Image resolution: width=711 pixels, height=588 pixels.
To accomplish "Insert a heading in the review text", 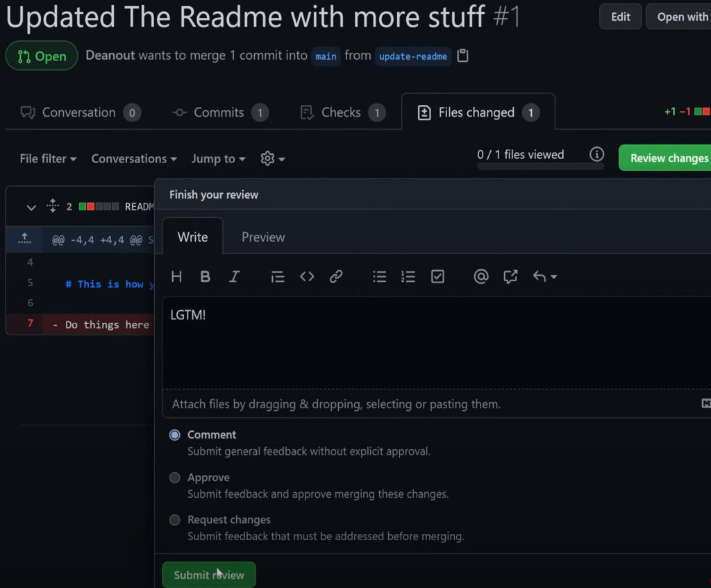I will (176, 276).
